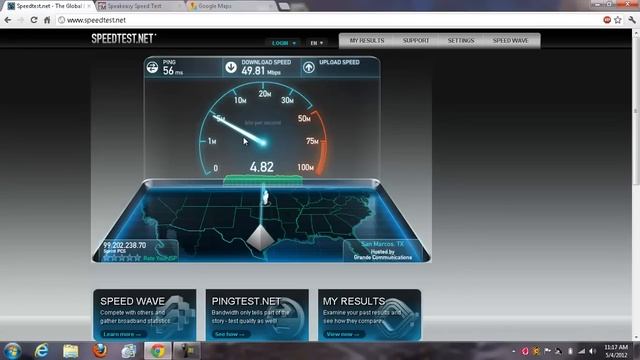The height and width of the screenshot is (360, 640).
Task: Click the 4.82 speedometer reading
Action: tap(262, 167)
